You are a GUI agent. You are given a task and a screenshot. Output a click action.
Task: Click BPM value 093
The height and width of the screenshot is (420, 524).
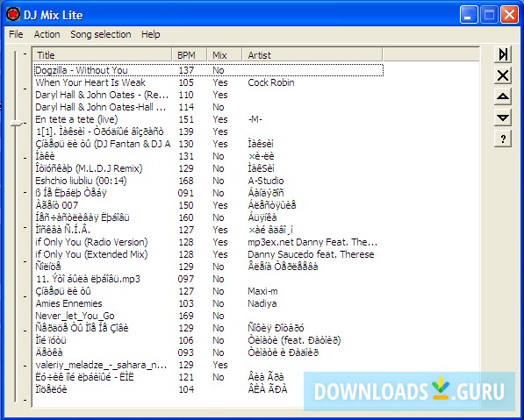pyautogui.click(x=186, y=352)
